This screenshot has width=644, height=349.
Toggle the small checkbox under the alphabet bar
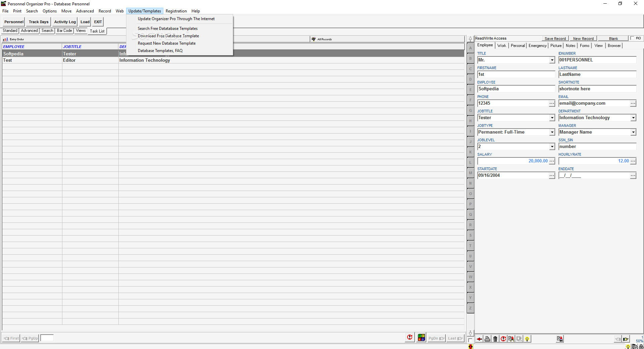(471, 340)
